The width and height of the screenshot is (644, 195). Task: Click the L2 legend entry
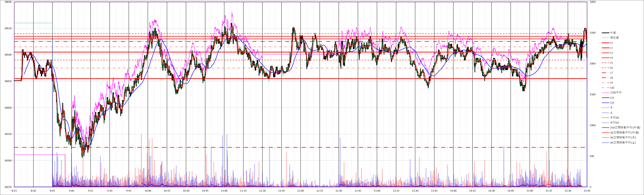[607, 48]
